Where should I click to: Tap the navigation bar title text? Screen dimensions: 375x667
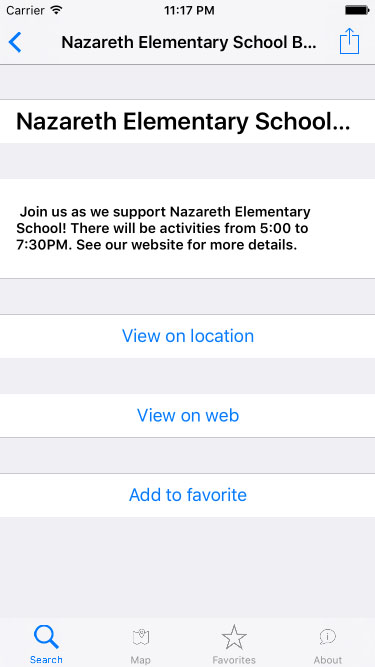(x=189, y=43)
